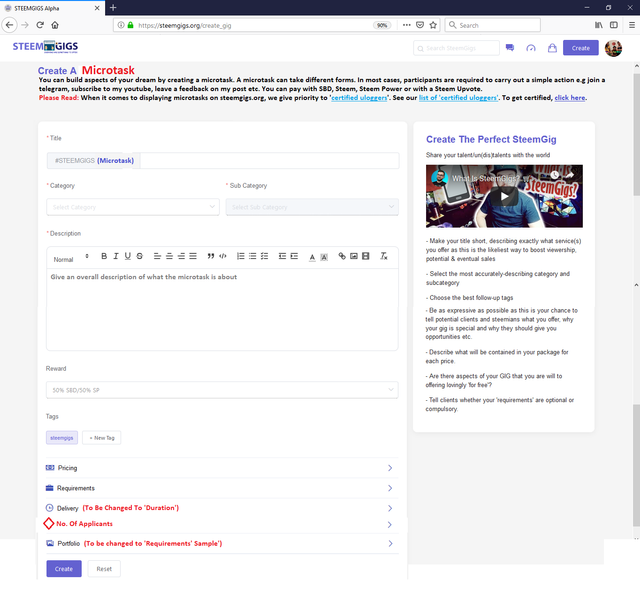Save page to Pocket

[420, 25]
